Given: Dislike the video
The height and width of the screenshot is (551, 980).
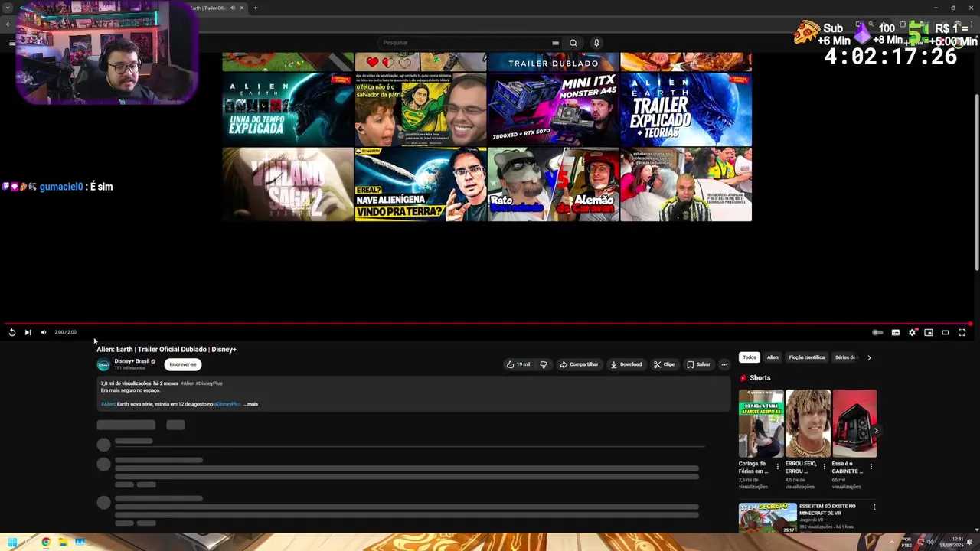Looking at the screenshot, I should (544, 364).
